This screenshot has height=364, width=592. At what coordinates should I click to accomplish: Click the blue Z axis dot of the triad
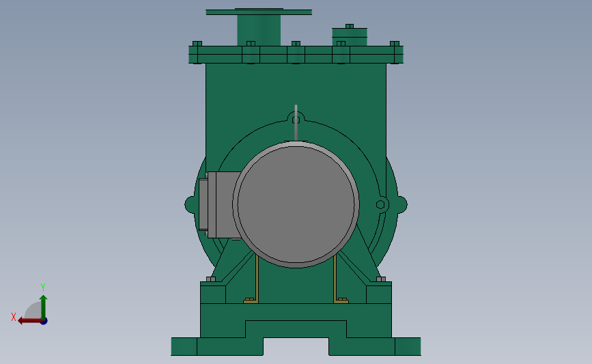point(44,321)
